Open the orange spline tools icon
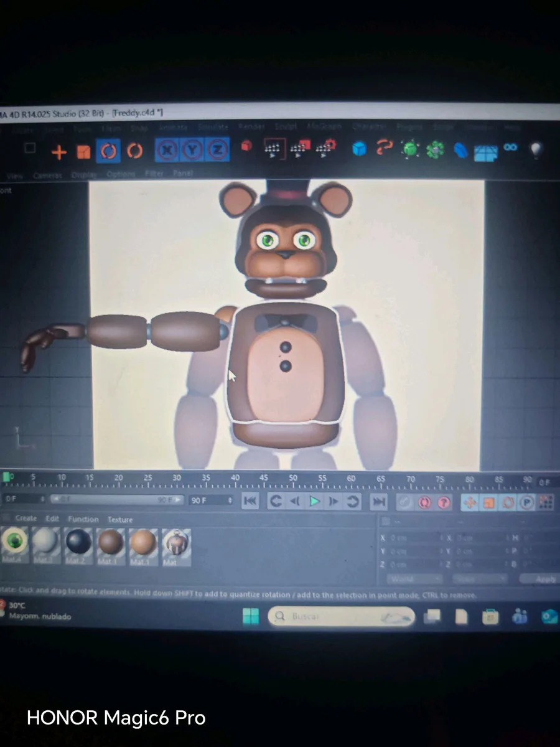 tap(385, 148)
